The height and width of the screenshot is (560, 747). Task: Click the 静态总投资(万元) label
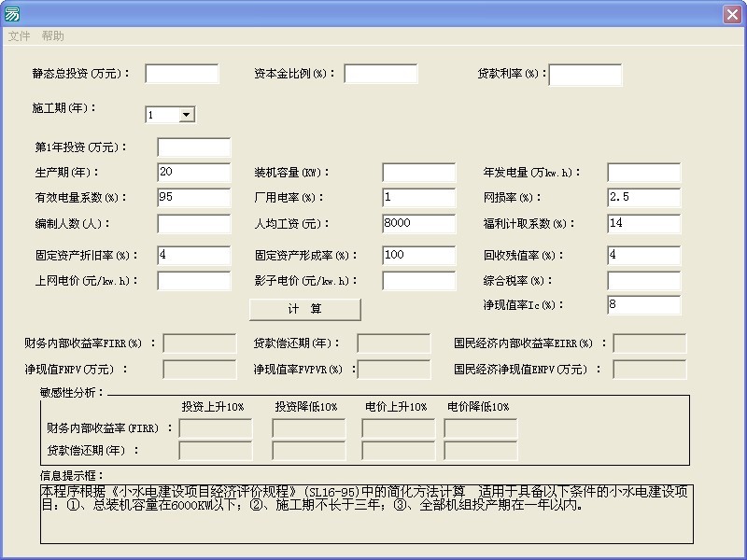80,74
